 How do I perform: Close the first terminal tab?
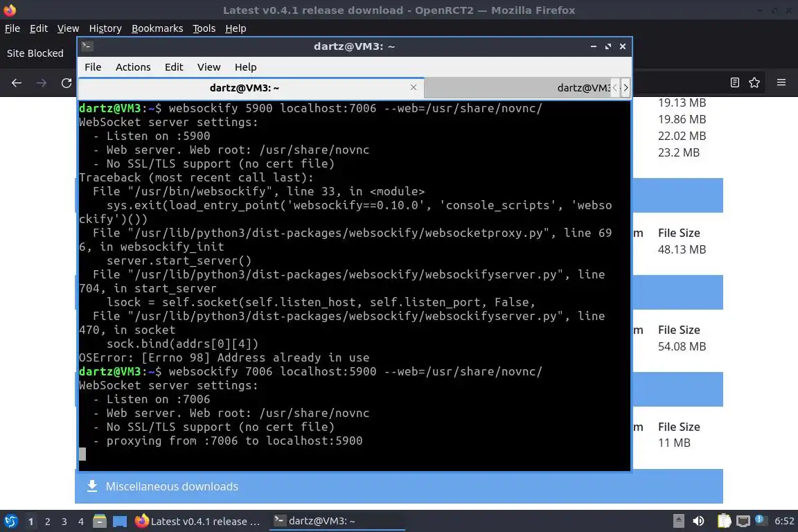tap(414, 87)
